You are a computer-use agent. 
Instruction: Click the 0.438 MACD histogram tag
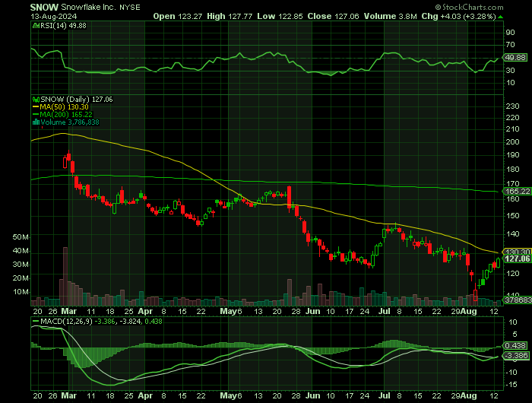(516, 346)
